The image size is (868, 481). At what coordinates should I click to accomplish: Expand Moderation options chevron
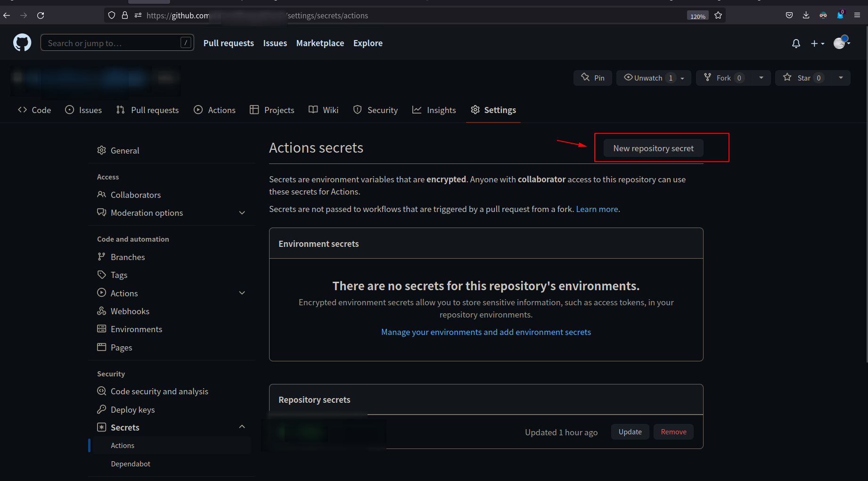coord(242,213)
